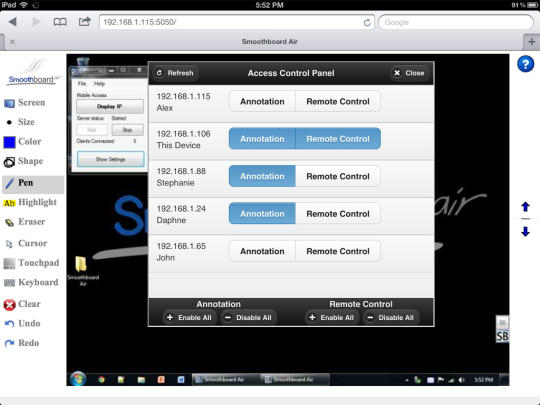Screen dimensions: 540x405
Task: Open Chrome from Windows taskbar
Action: (101, 380)
